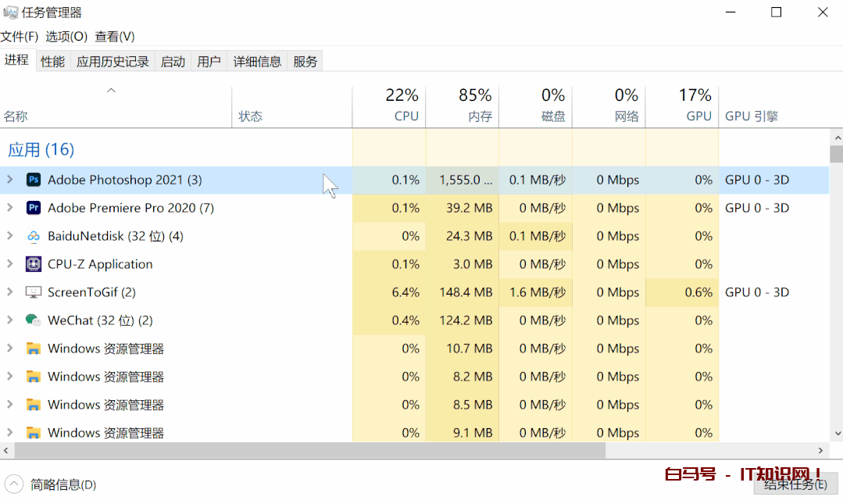Select the ScreenToGif monitor icon
Viewport: 843px width, 504px height.
point(34,292)
